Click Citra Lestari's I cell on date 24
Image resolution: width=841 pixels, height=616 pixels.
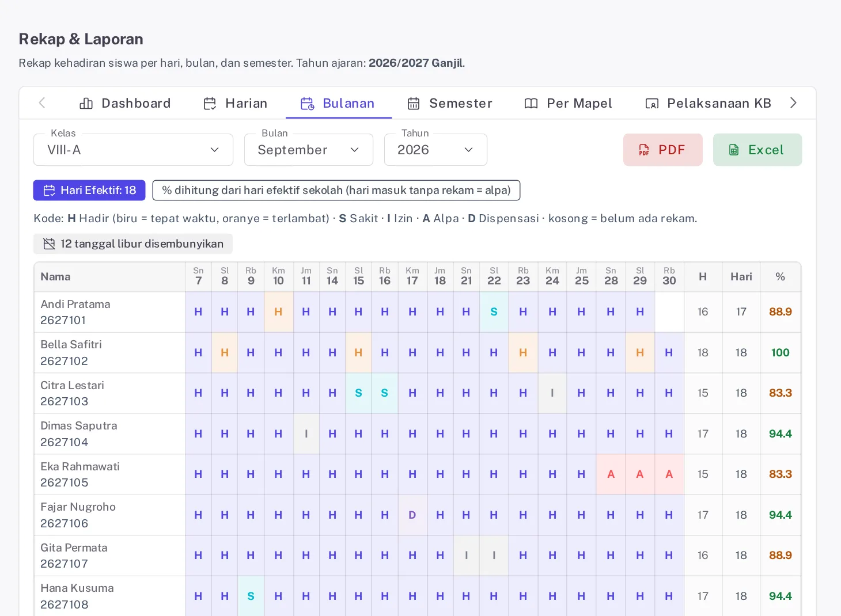click(552, 393)
